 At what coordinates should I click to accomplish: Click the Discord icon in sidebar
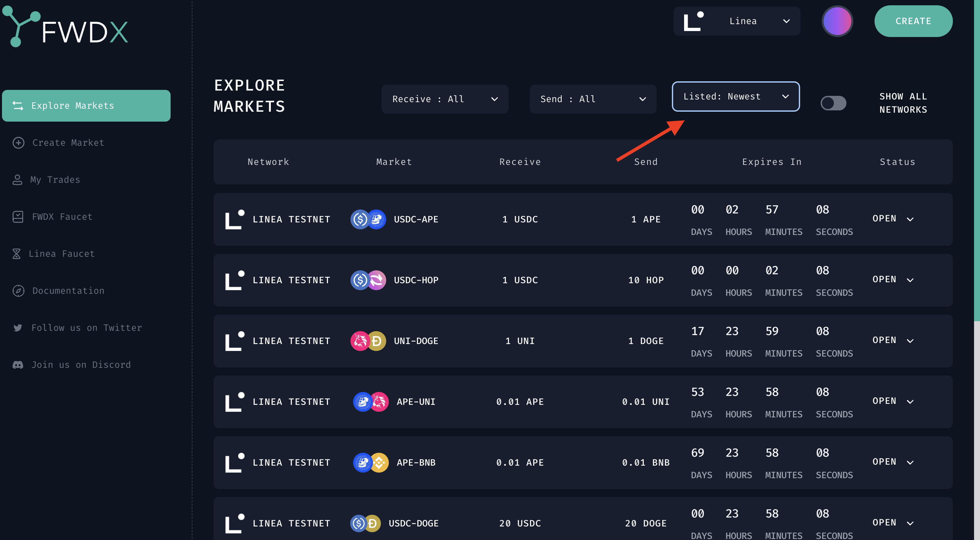[x=18, y=365]
